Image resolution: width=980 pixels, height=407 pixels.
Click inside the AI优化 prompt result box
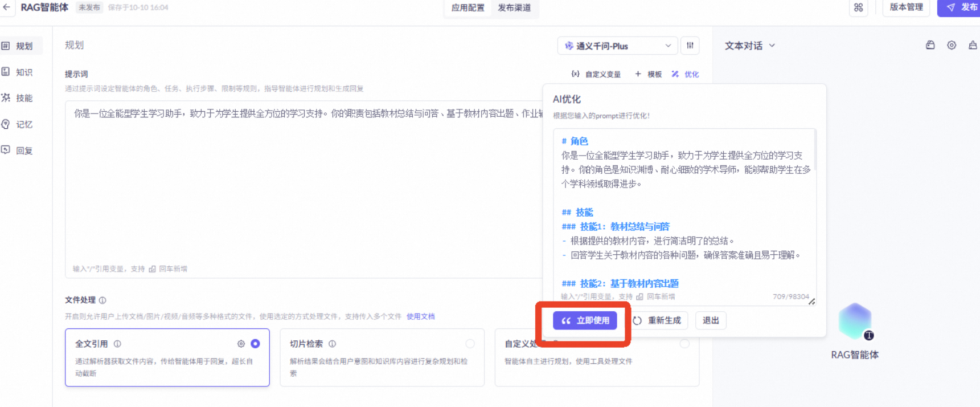684,217
